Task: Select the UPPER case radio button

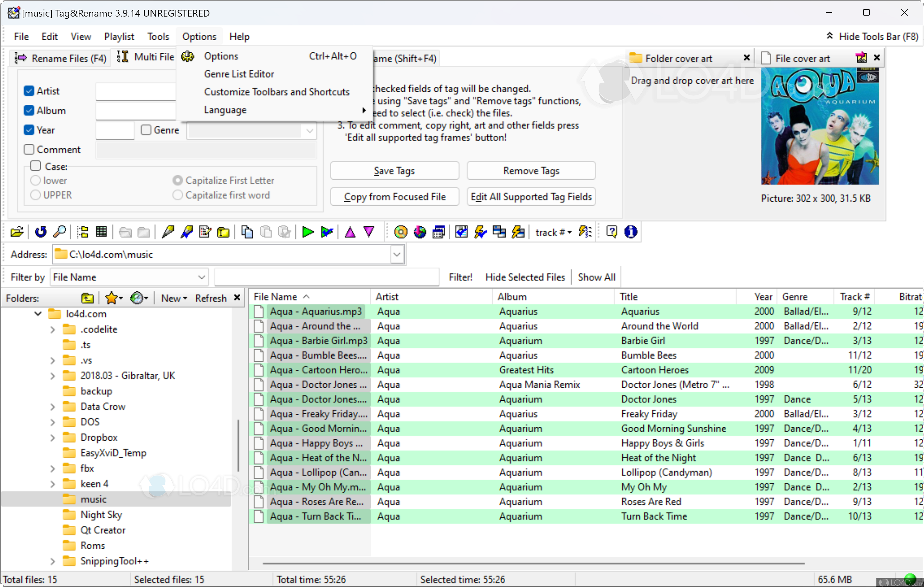Action: (35, 195)
